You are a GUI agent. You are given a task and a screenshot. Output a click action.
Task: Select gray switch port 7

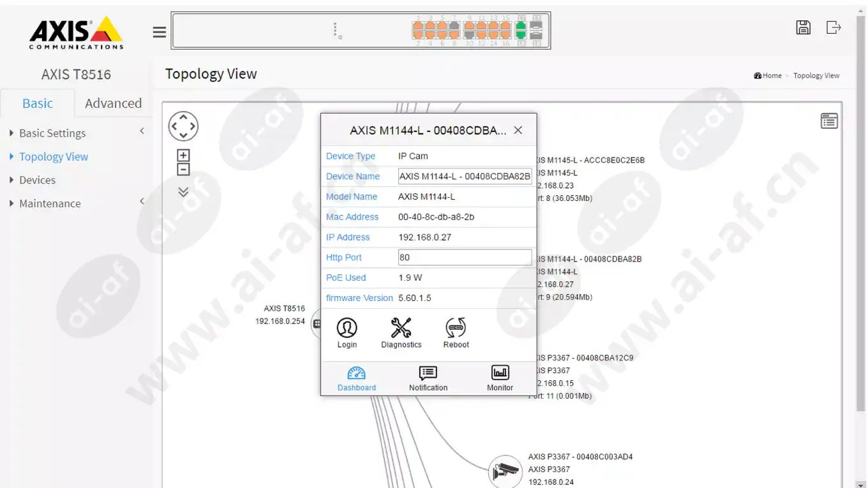click(454, 26)
